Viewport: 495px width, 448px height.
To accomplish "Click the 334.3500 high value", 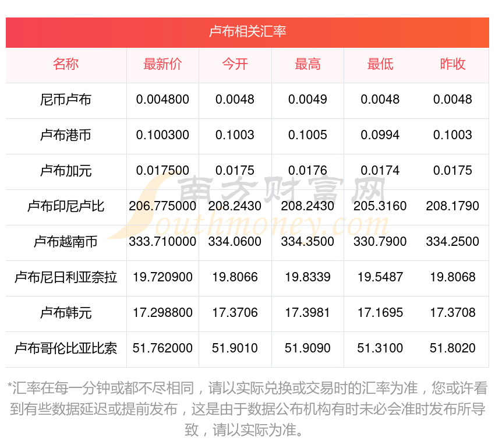I will [307, 242].
